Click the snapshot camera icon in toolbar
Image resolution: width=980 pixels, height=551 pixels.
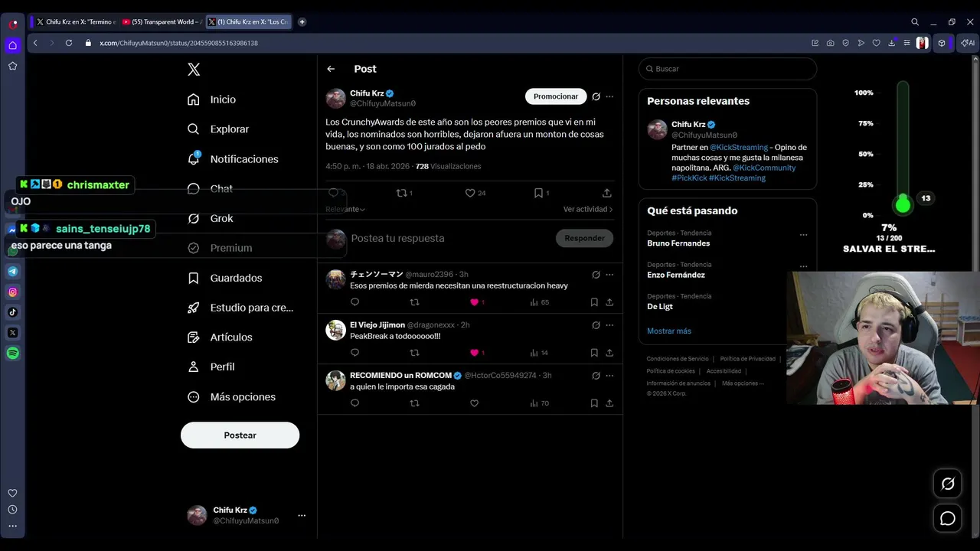[x=831, y=43]
